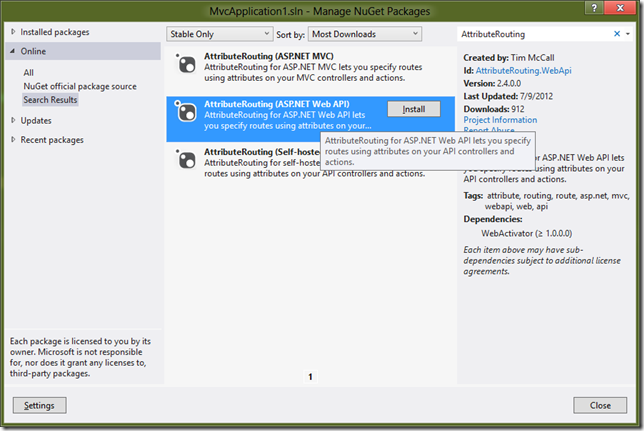This screenshot has height=431, width=644.
Task: Open the Project Information link
Action: [500, 120]
